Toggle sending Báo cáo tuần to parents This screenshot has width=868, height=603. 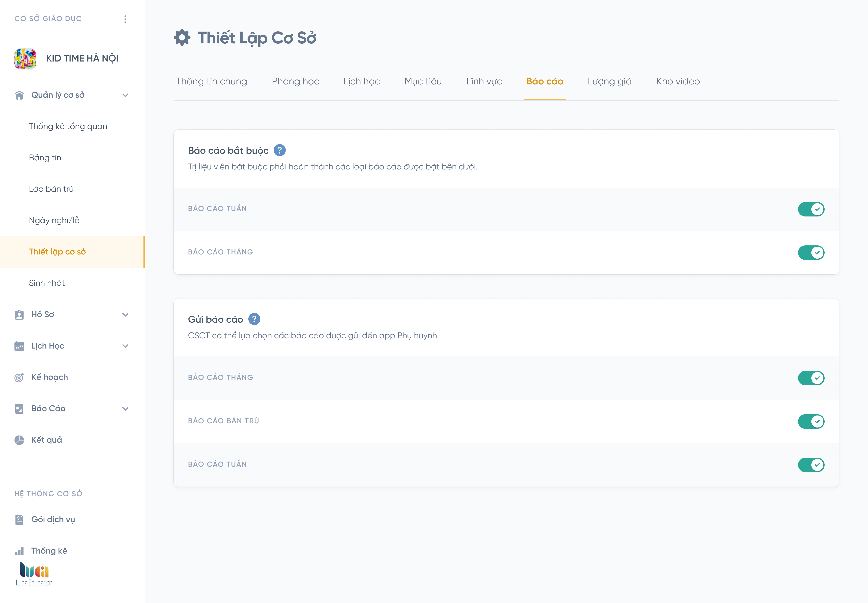tap(811, 465)
